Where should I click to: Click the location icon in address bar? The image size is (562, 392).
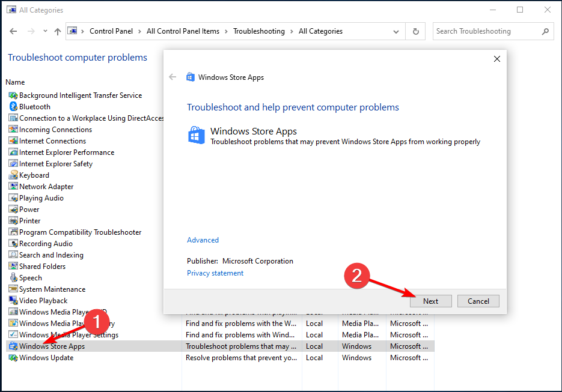[72, 31]
